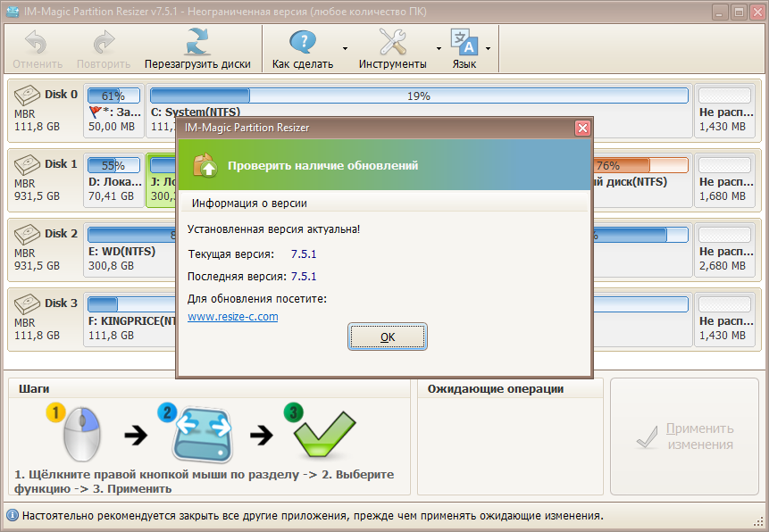The width and height of the screenshot is (769, 532).
Task: Reload disks with the Перезагрузить диски icon
Action: pyautogui.click(x=197, y=42)
